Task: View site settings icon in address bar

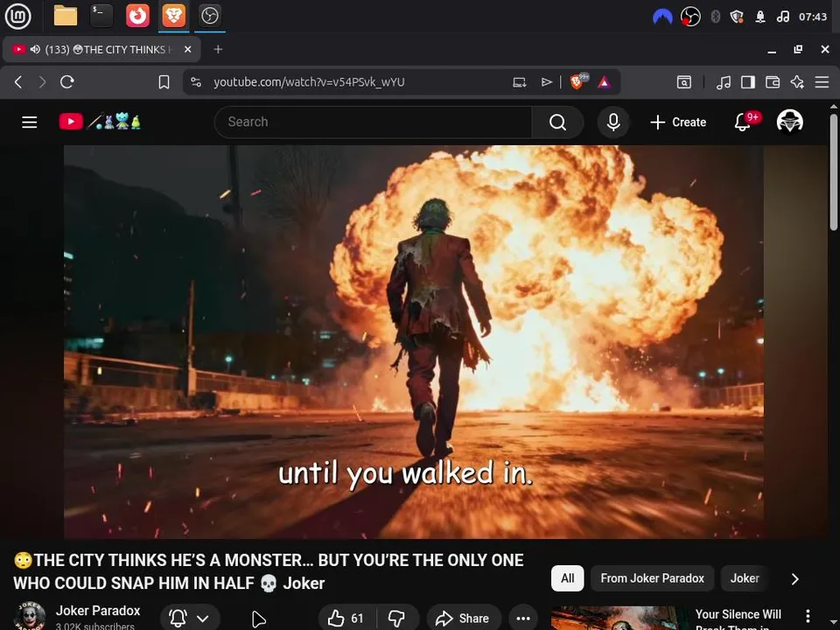Action: [196, 82]
